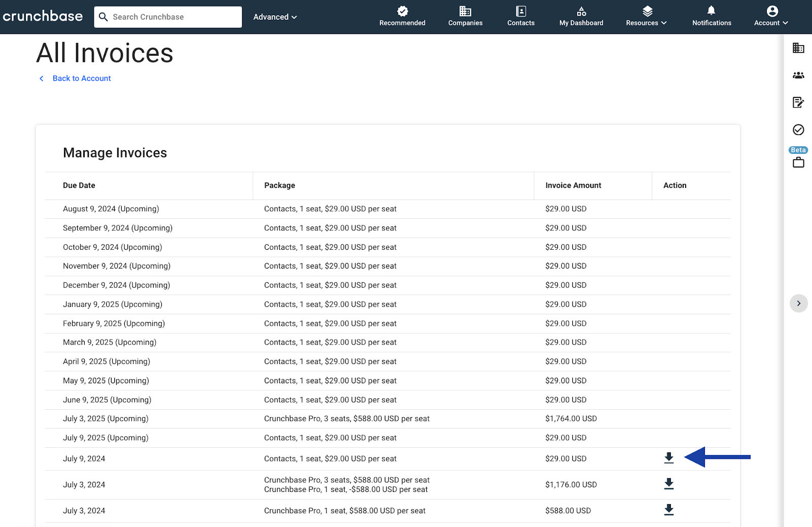Viewport: 812px width, 527px height.
Task: Open the Resources dropdown menu
Action: point(646,22)
